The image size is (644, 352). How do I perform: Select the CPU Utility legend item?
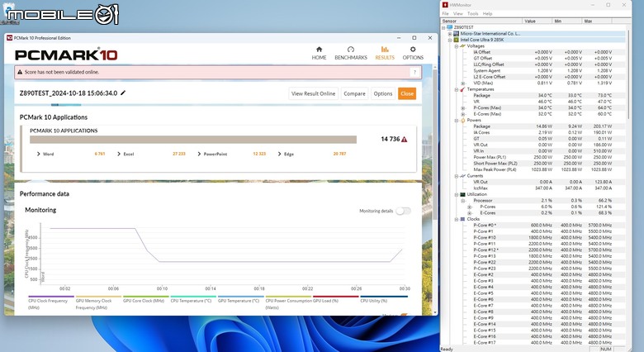click(x=383, y=301)
